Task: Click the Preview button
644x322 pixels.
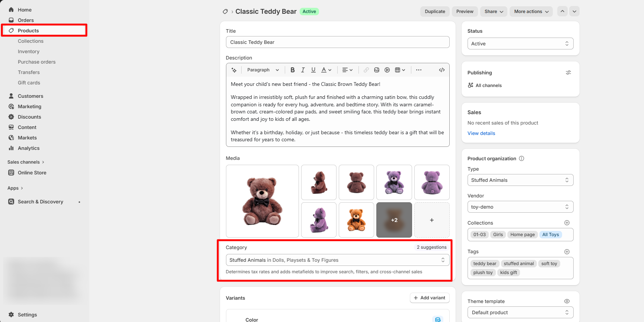Action: point(465,12)
